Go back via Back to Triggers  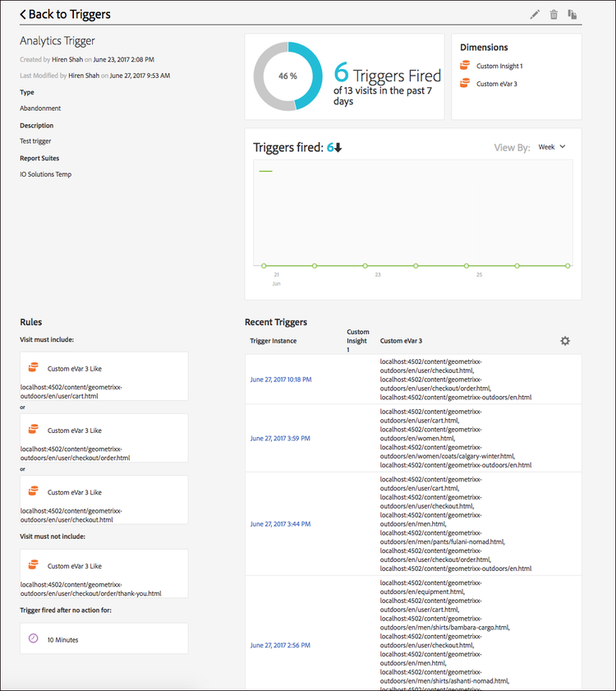click(65, 14)
